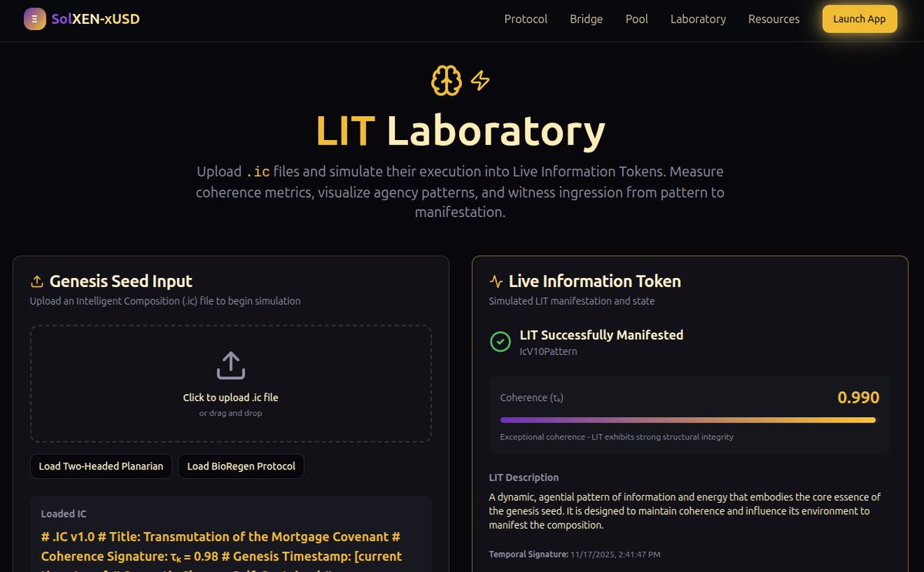The height and width of the screenshot is (572, 924).
Task: Click the 'LIT Laboratory' page title
Action: [461, 131]
